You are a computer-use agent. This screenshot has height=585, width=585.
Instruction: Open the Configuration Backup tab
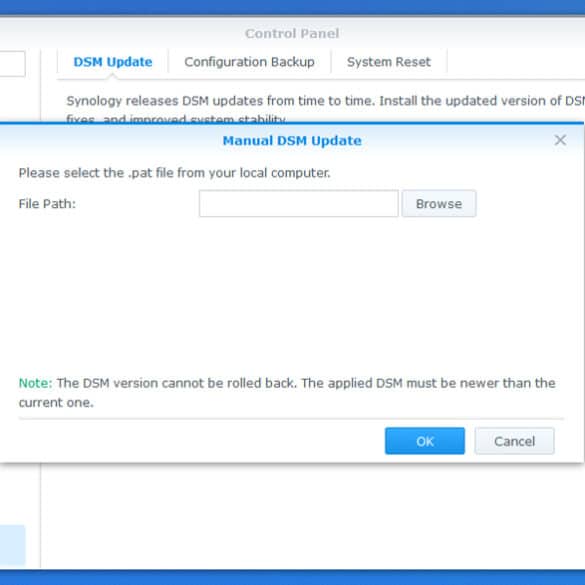(249, 62)
